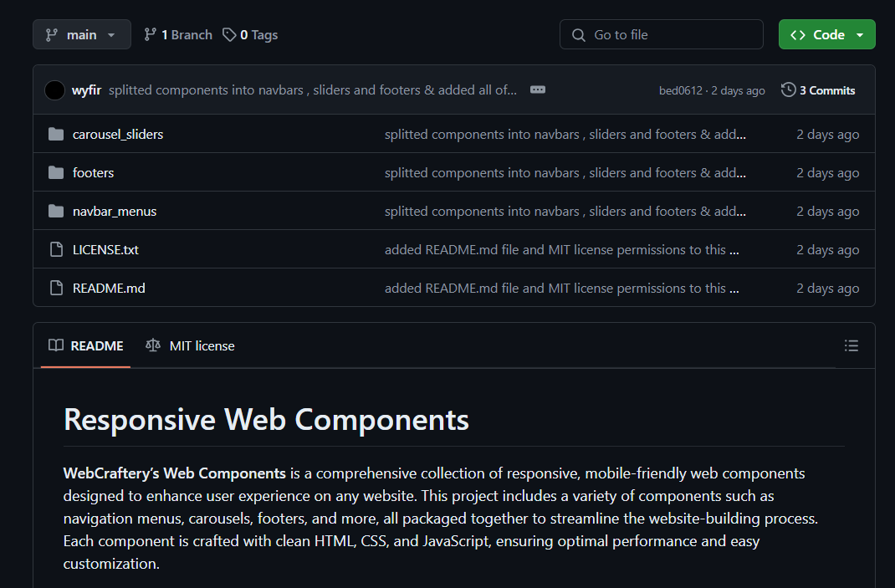
Task: Switch to the MIT license tab
Action: (190, 345)
